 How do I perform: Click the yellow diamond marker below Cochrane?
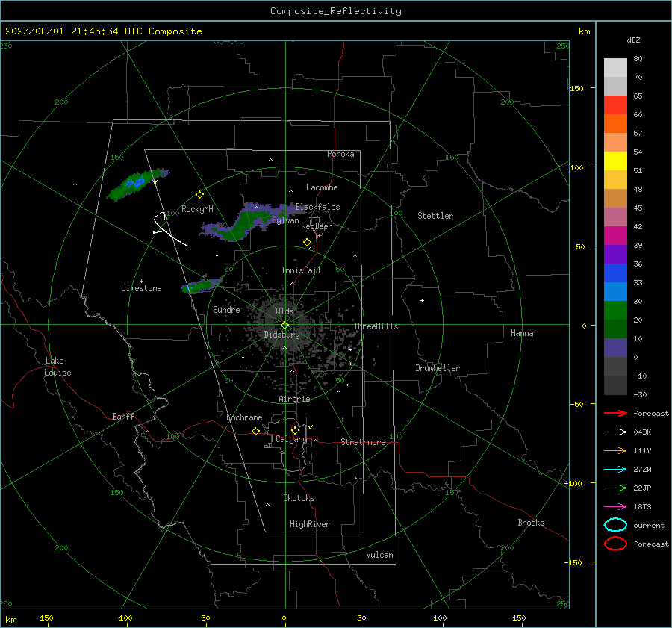255,431
